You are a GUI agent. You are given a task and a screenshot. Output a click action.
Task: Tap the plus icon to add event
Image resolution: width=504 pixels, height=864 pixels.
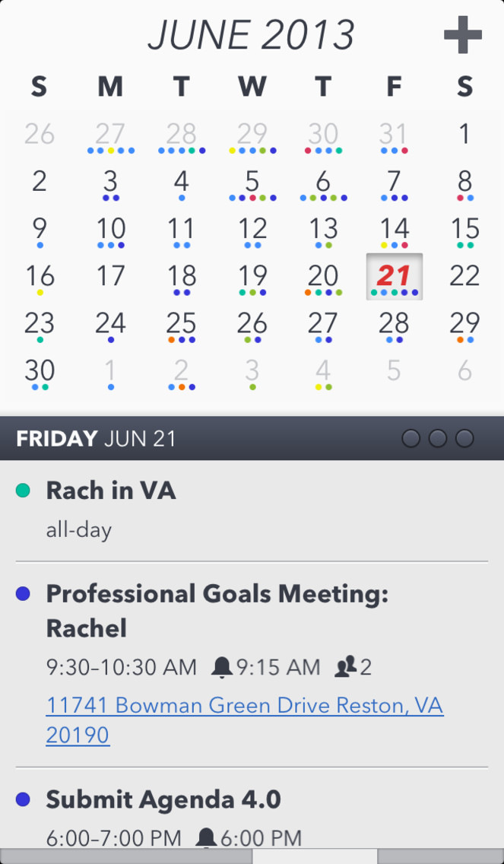[x=463, y=35]
